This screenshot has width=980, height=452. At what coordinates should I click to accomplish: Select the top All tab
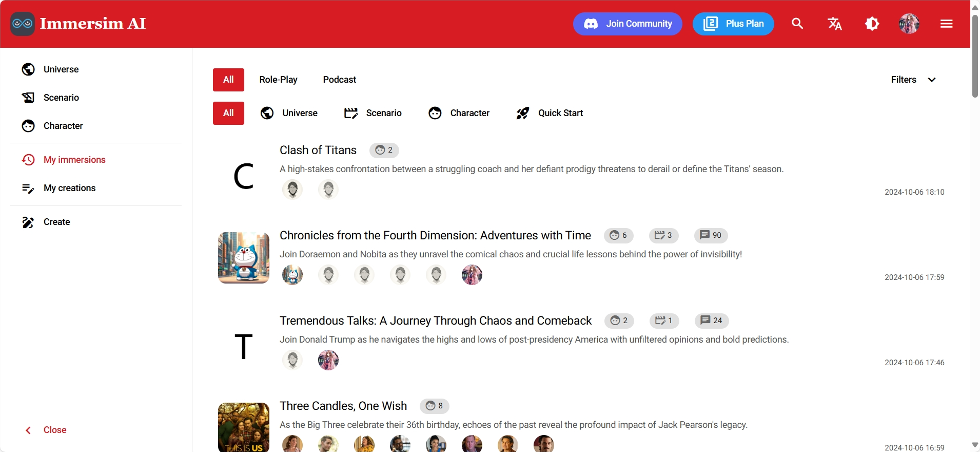(x=228, y=80)
